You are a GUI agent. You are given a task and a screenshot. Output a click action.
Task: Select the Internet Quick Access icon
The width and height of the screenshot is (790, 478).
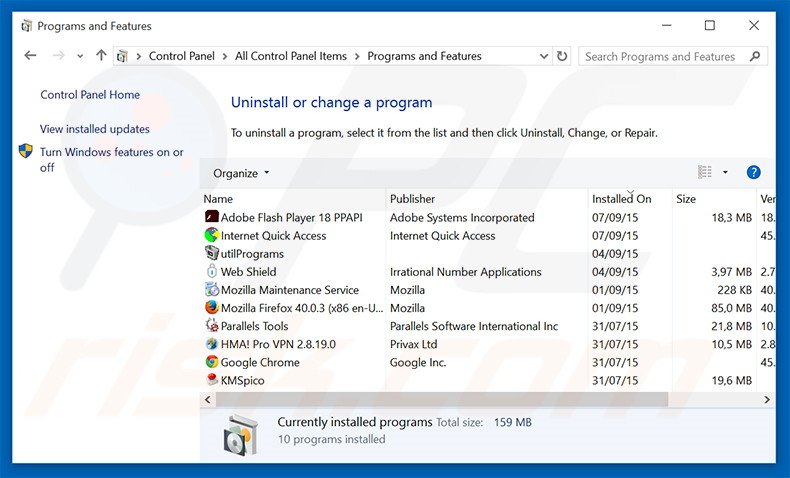point(211,236)
